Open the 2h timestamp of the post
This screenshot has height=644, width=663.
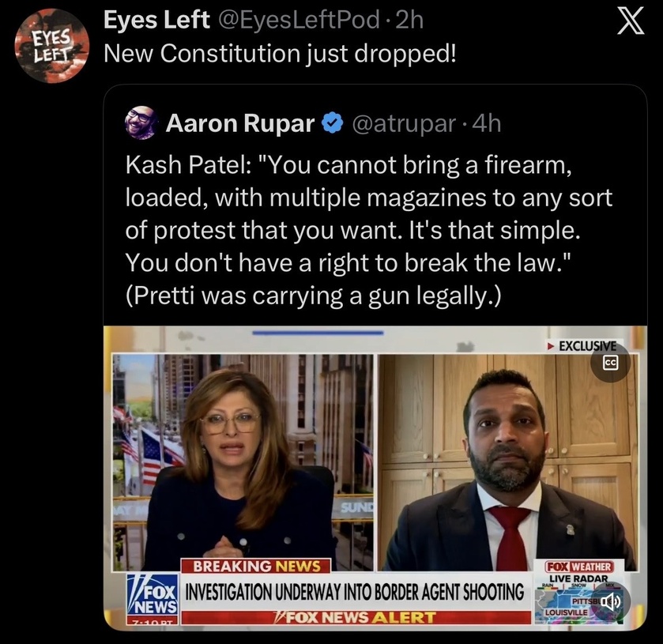[x=409, y=21]
